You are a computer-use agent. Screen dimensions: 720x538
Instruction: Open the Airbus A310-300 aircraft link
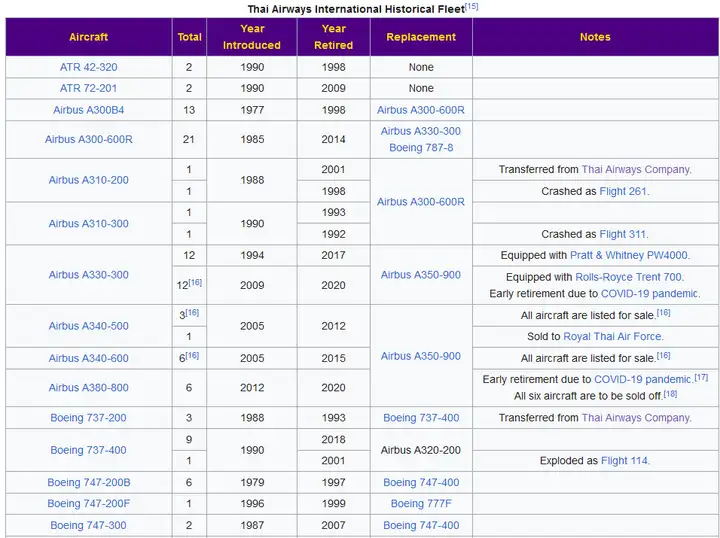[89, 224]
